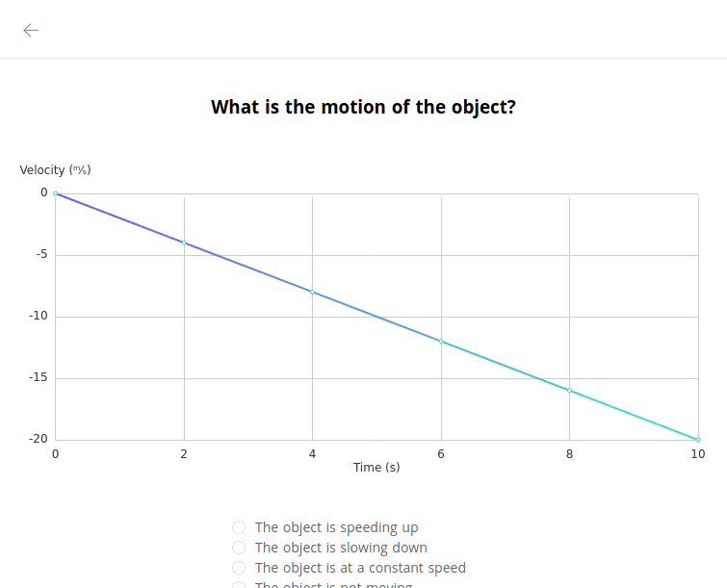The width and height of the screenshot is (727, 588).
Task: Click the 8 tick label on time axis
Action: click(x=570, y=454)
